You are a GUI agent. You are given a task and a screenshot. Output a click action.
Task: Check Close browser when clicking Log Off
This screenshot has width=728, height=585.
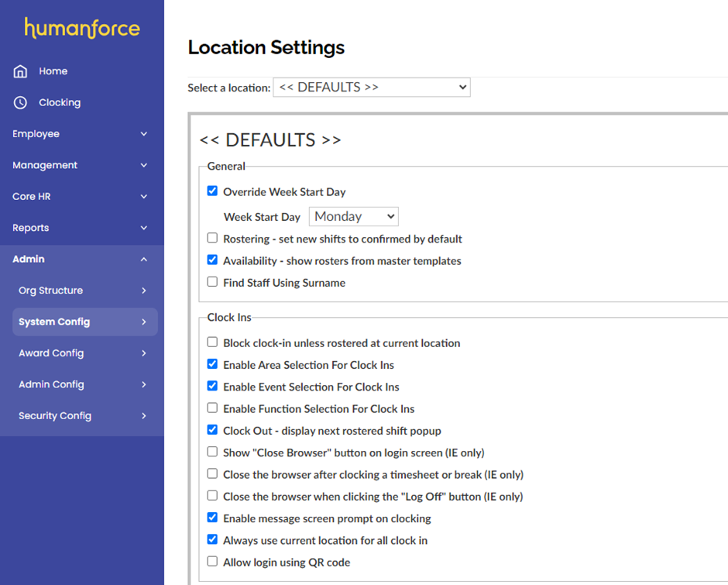click(x=212, y=495)
